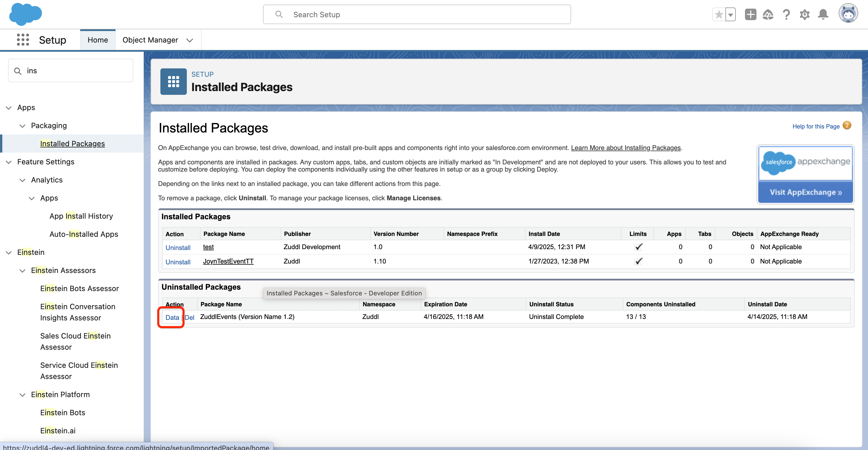Screen dimensions: 868x450
Task: Click Data link for ZuddlEvents
Action: tap(172, 317)
